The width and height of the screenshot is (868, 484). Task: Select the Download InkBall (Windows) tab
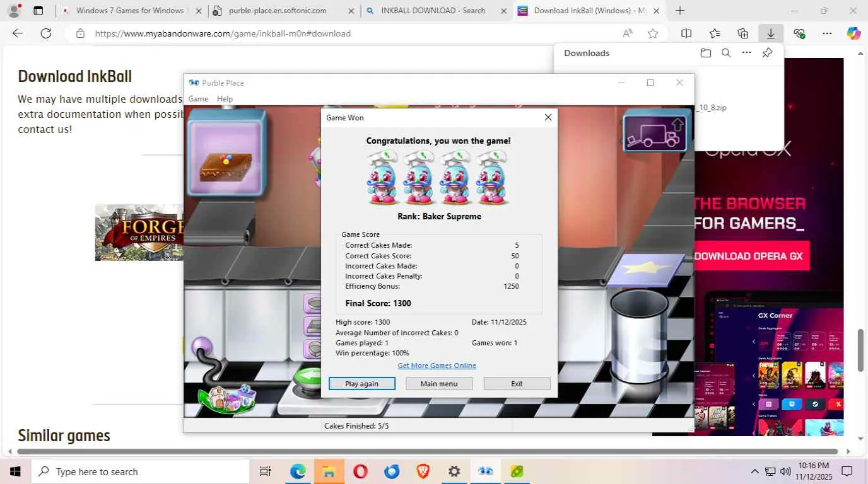tap(589, 11)
